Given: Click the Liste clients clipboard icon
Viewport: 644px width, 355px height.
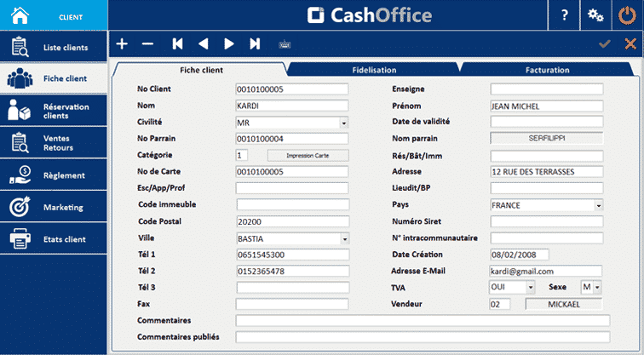Looking at the screenshot, I should click(20, 47).
